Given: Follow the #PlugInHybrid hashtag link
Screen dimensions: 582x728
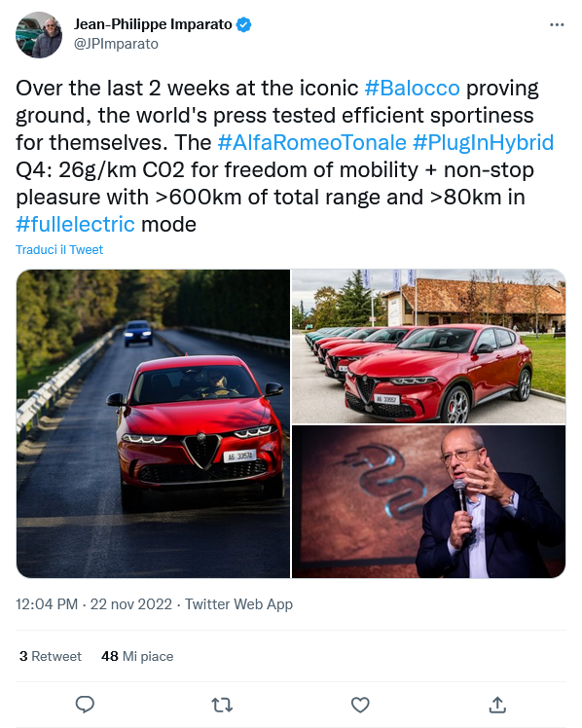Looking at the screenshot, I should tap(483, 142).
